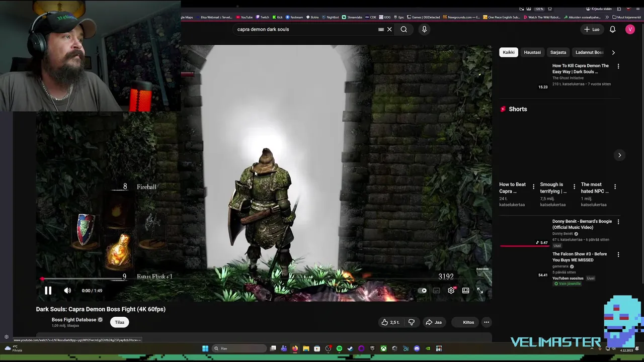Open options for How to Beat Capra short
Image resolution: width=644 pixels, height=362 pixels.
point(533,187)
